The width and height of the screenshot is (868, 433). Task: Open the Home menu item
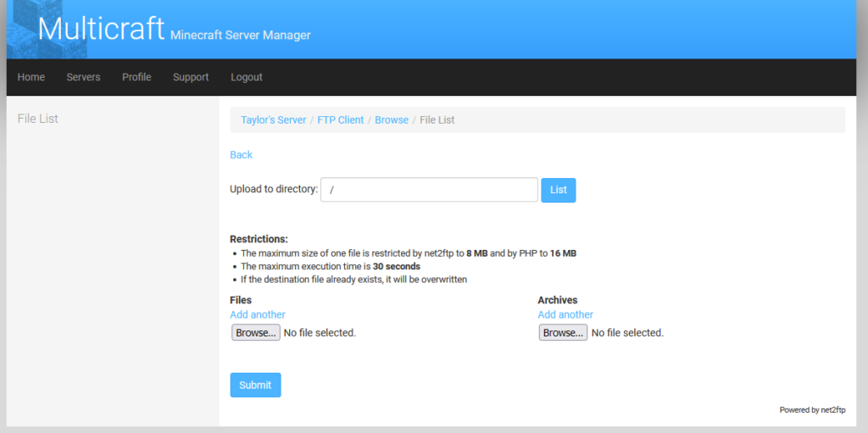(x=31, y=77)
